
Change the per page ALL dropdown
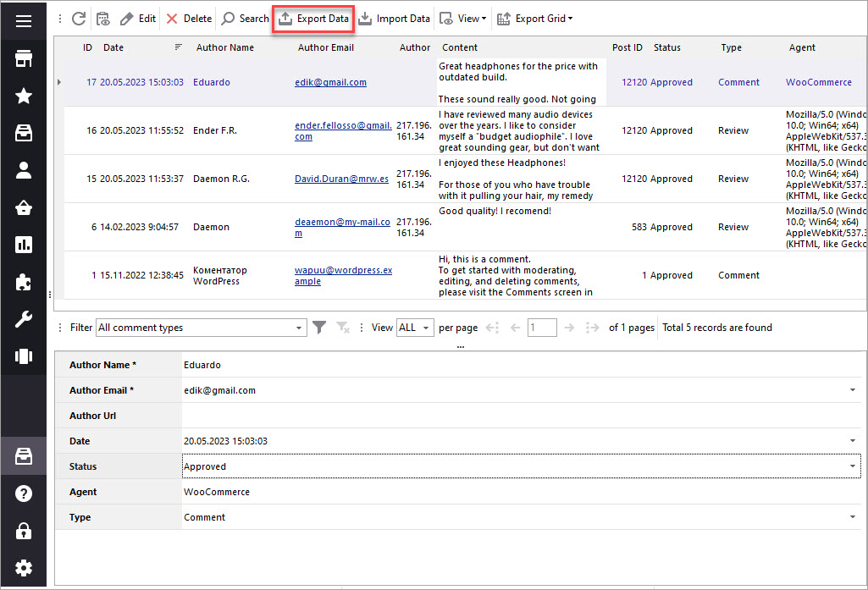pyautogui.click(x=414, y=328)
